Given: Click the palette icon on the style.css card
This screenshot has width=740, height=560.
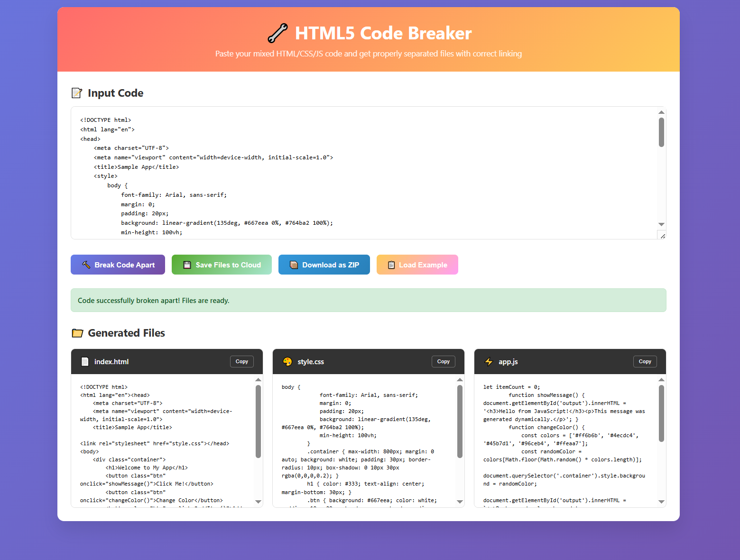Looking at the screenshot, I should [287, 361].
